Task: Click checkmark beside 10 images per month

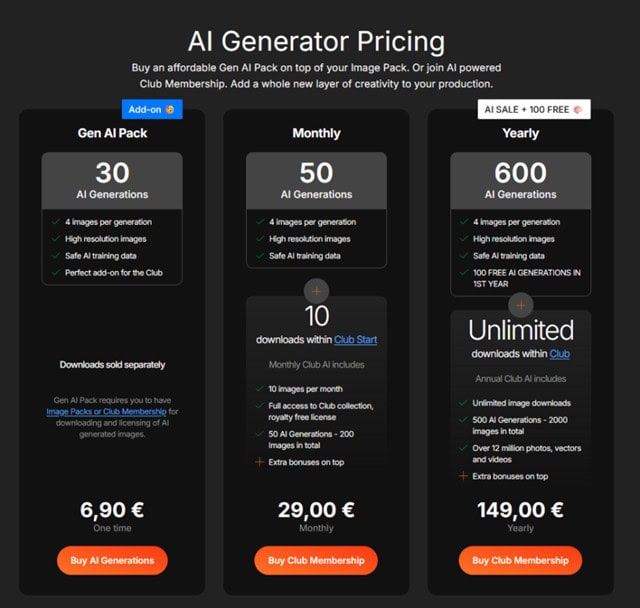Action: pos(260,389)
